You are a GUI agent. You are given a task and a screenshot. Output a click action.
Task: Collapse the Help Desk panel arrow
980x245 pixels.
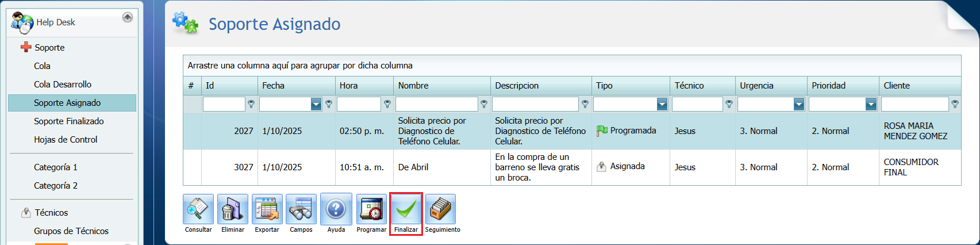tap(128, 17)
